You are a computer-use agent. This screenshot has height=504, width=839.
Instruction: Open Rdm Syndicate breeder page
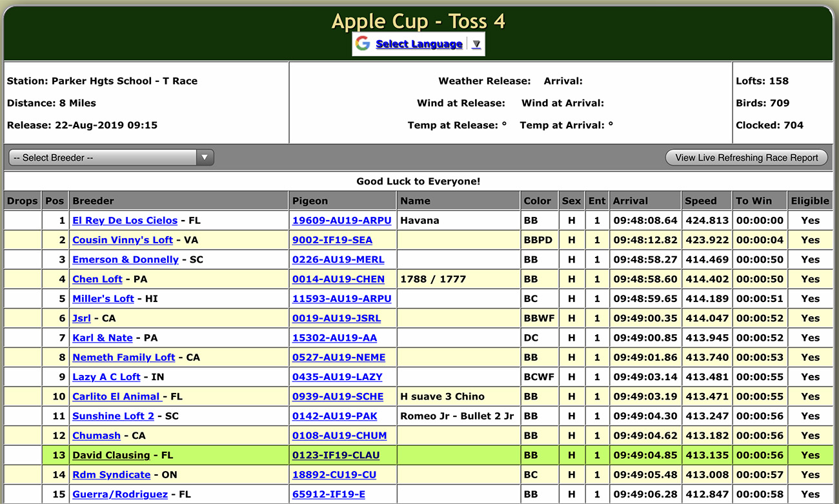(111, 475)
